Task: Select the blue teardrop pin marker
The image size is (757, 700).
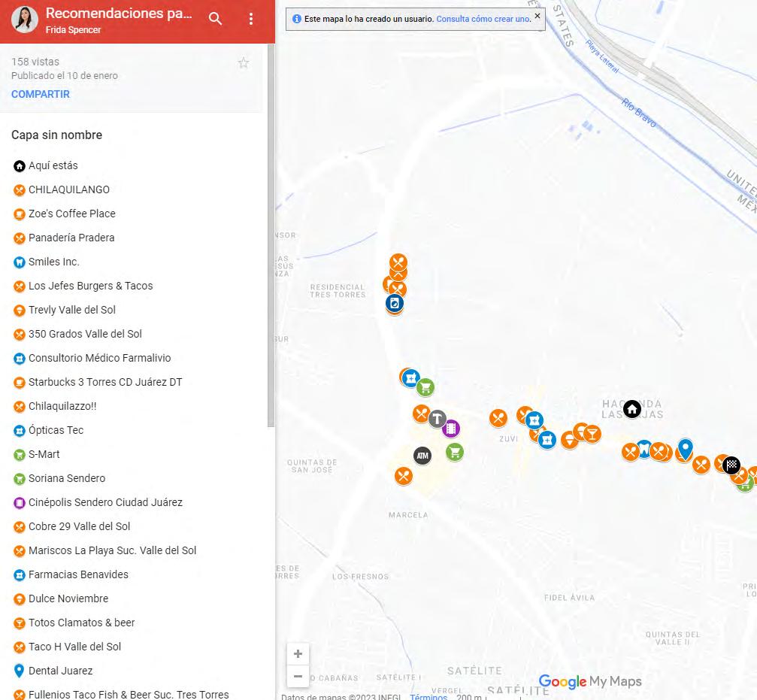Action: [x=685, y=449]
